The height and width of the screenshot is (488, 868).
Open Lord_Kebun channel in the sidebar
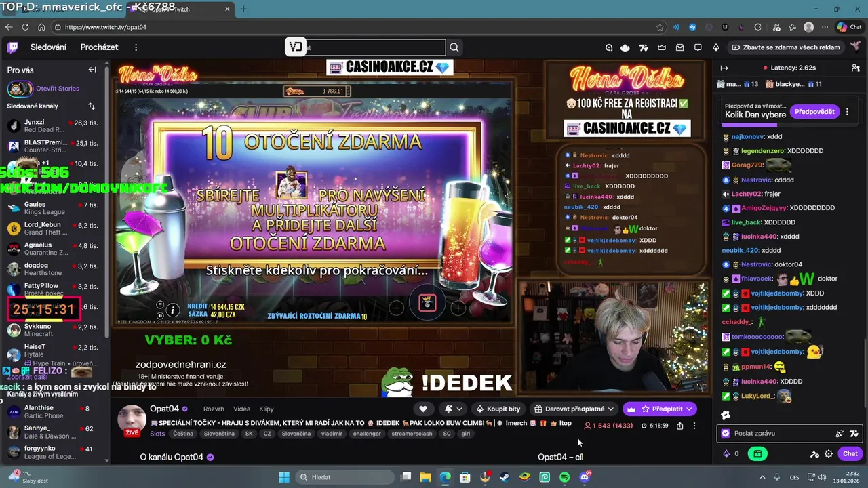tap(54, 228)
